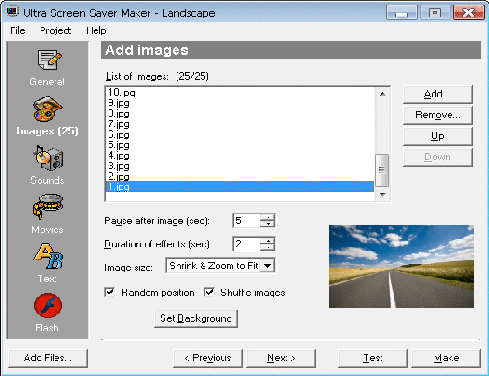This screenshot has height=376, width=489.
Task: Open the General settings icon in sidebar
Action: [x=49, y=60]
